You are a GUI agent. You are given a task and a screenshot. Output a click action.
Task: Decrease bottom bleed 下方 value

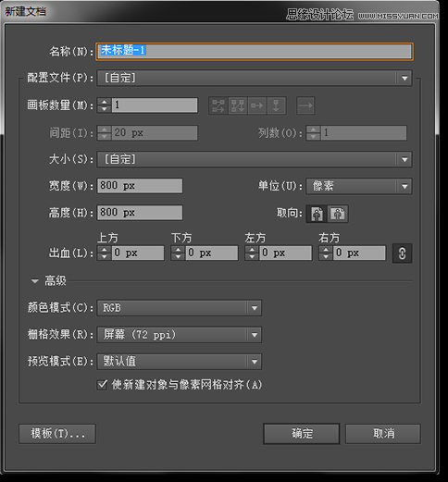pyautogui.click(x=178, y=256)
